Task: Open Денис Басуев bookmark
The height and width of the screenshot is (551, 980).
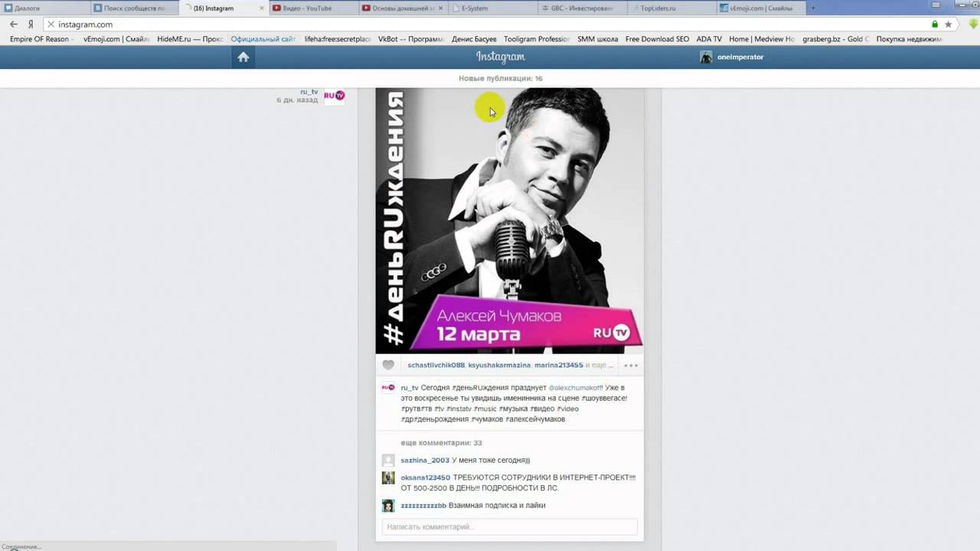Action: (474, 39)
